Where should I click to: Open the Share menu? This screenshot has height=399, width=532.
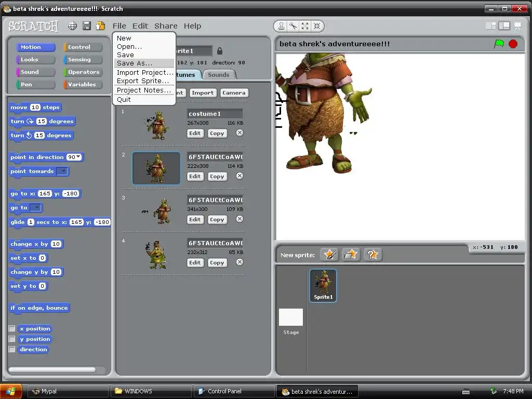(x=166, y=26)
